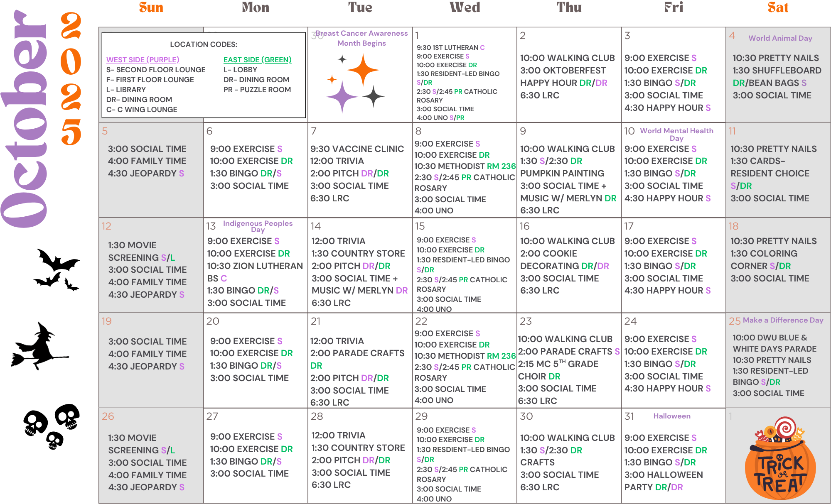Click the small orange sparkle star
This screenshot has height=504, width=831.
(332, 79)
